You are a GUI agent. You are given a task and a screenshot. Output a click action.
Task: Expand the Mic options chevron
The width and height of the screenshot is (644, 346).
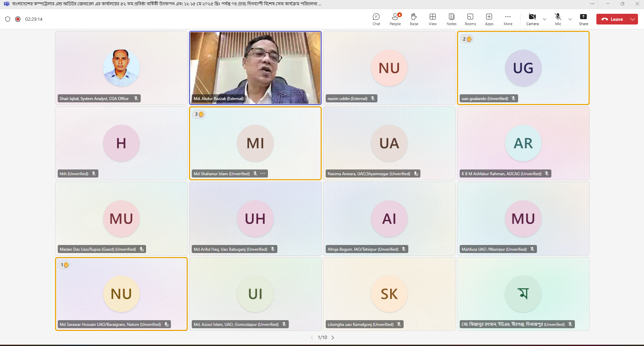[570, 19]
